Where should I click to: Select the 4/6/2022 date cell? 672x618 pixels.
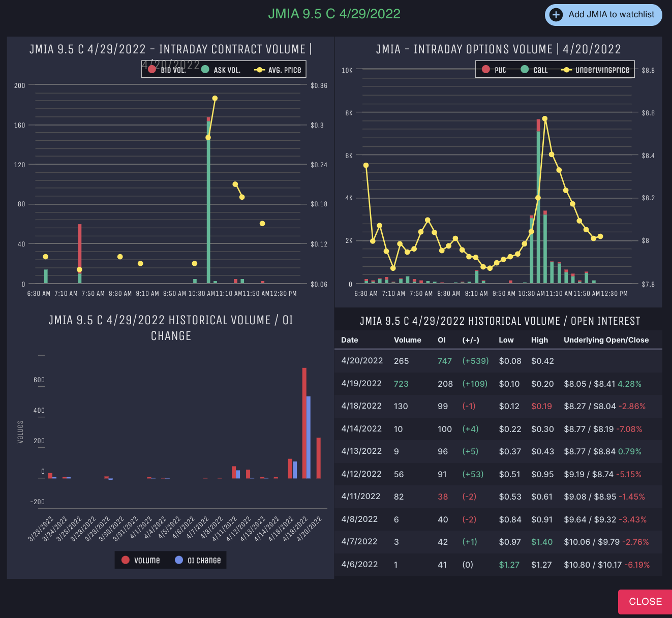tap(359, 565)
